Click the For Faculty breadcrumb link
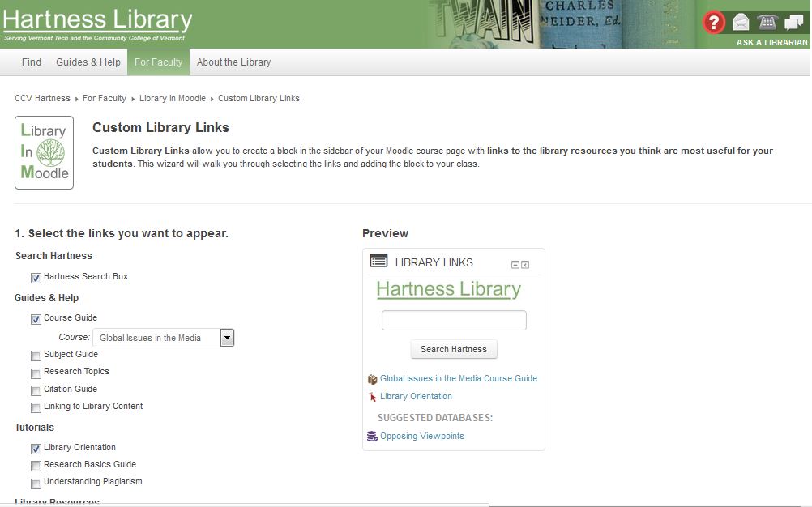 104,98
